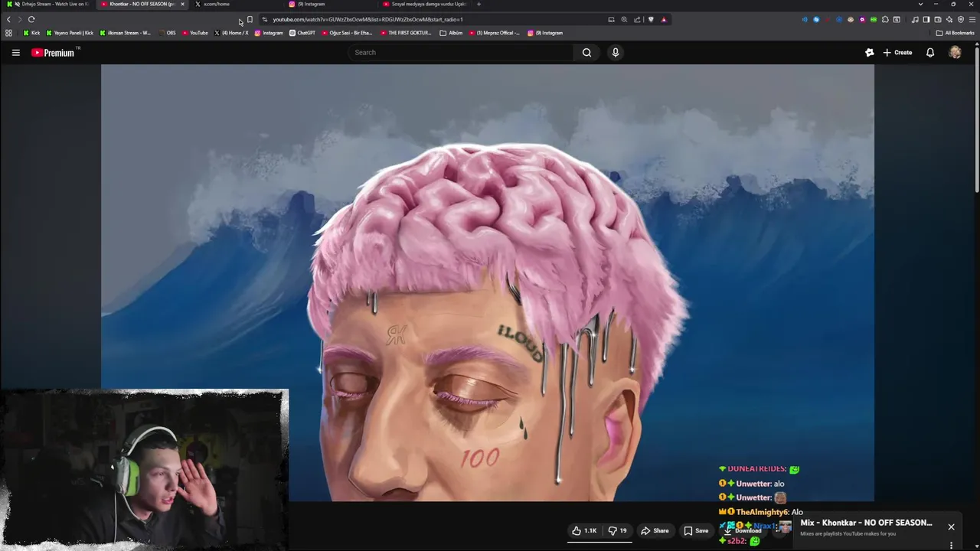Go back with the browser back arrow
This screenshot has height=551, width=980.
coord(8,19)
